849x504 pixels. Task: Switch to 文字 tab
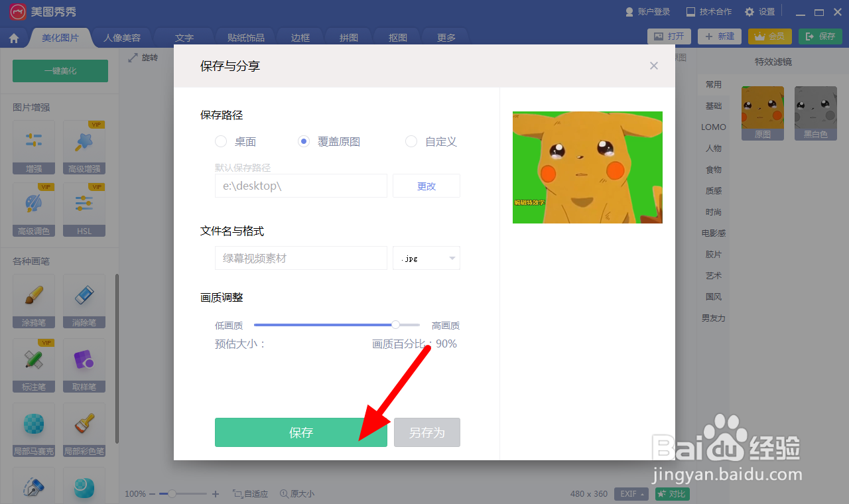pyautogui.click(x=184, y=38)
